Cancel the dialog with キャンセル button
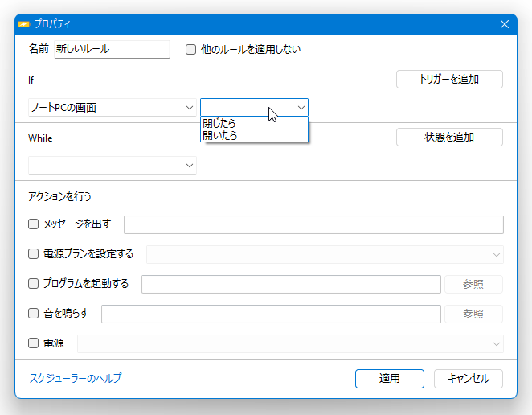 469,379
